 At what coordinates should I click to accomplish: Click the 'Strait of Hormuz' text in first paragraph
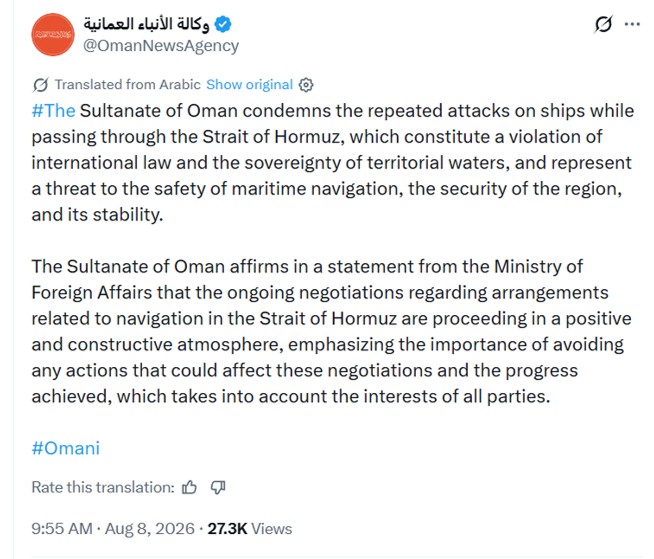click(x=273, y=137)
